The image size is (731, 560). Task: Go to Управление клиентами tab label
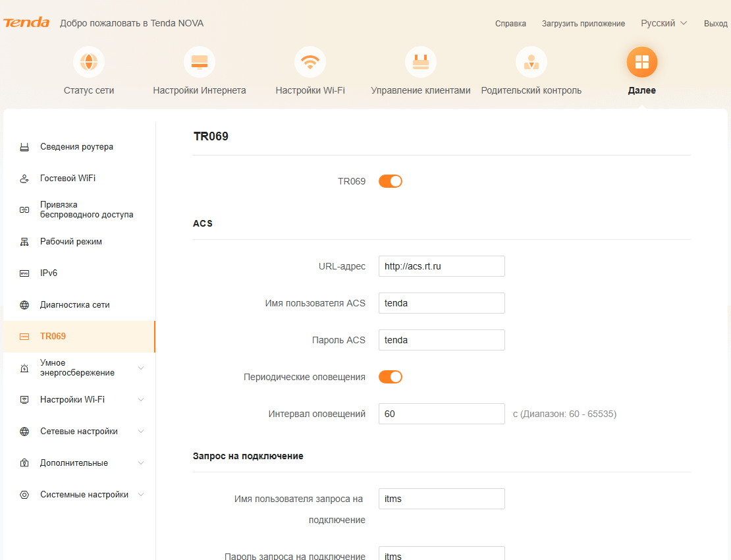(x=421, y=90)
